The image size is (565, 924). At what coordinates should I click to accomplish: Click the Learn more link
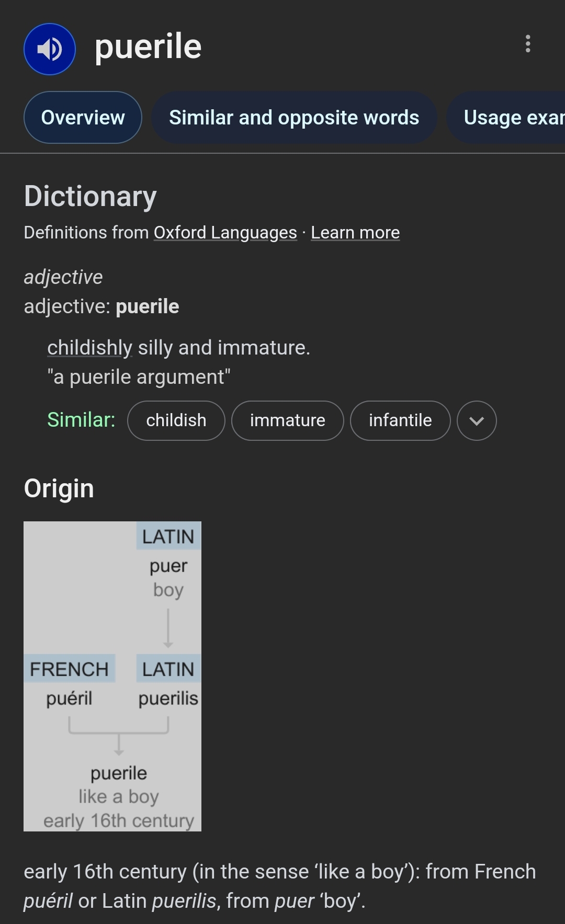355,233
